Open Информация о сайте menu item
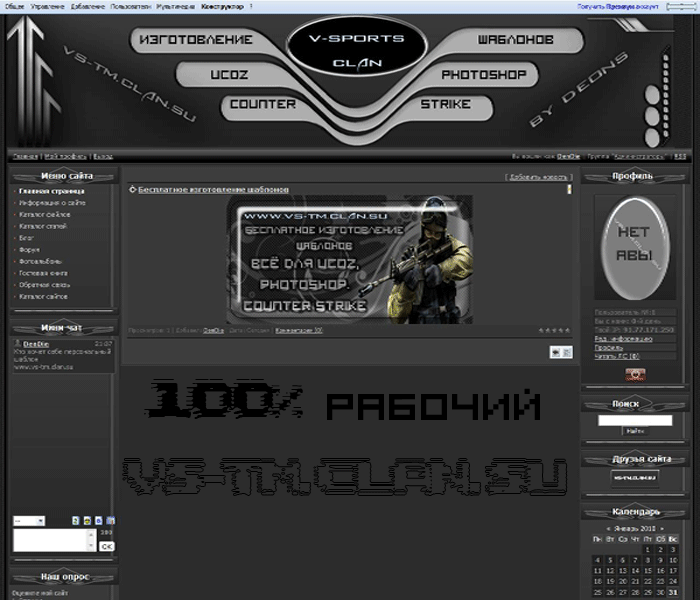Screen dimensions: 700x600 point(52,203)
